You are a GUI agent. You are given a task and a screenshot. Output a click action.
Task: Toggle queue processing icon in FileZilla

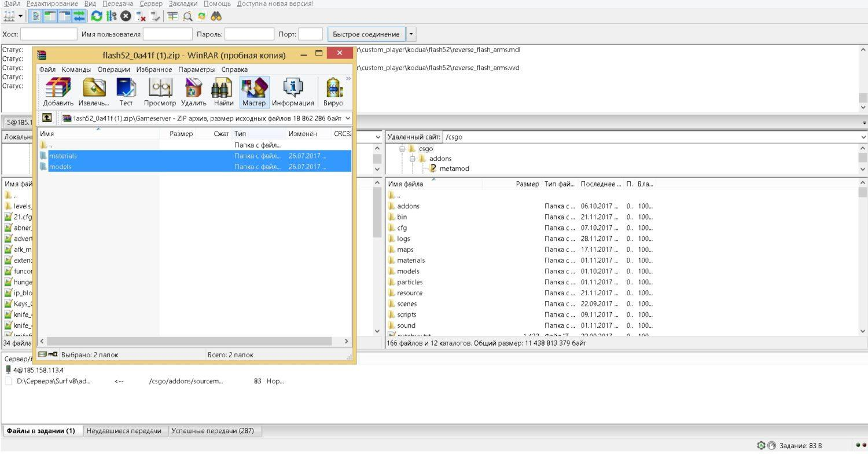pyautogui.click(x=111, y=16)
